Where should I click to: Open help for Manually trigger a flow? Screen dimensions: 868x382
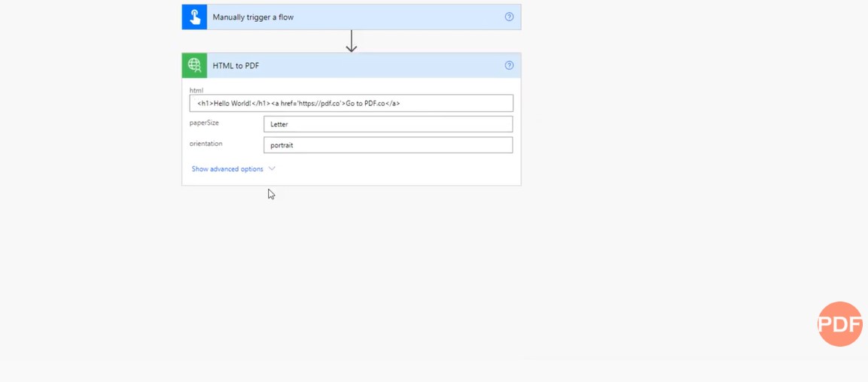pos(510,17)
